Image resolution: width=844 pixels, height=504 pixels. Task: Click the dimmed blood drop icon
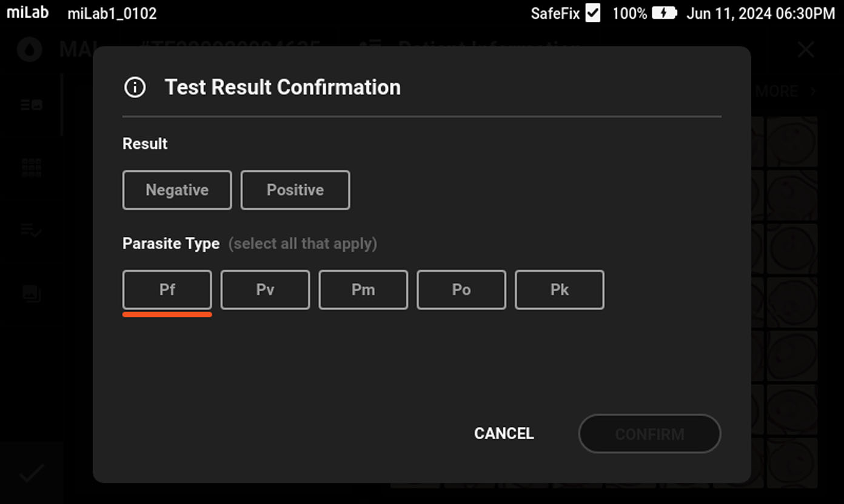(x=29, y=49)
